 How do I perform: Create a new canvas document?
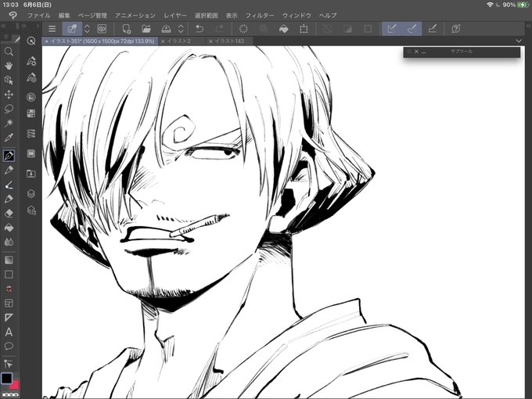click(127, 29)
